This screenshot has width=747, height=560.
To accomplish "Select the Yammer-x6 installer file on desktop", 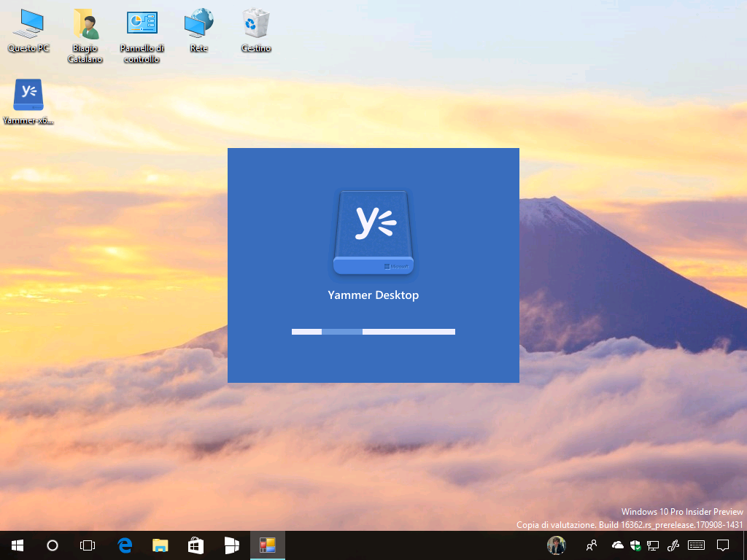I will 28,102.
